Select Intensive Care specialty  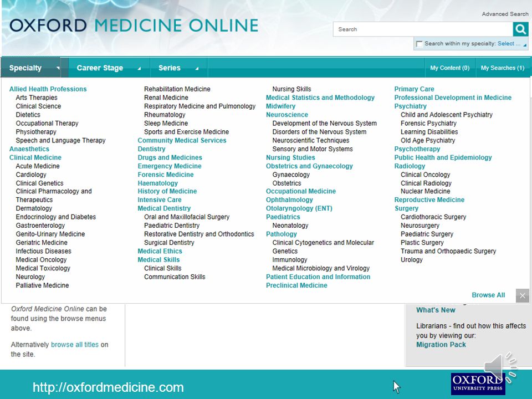point(160,200)
